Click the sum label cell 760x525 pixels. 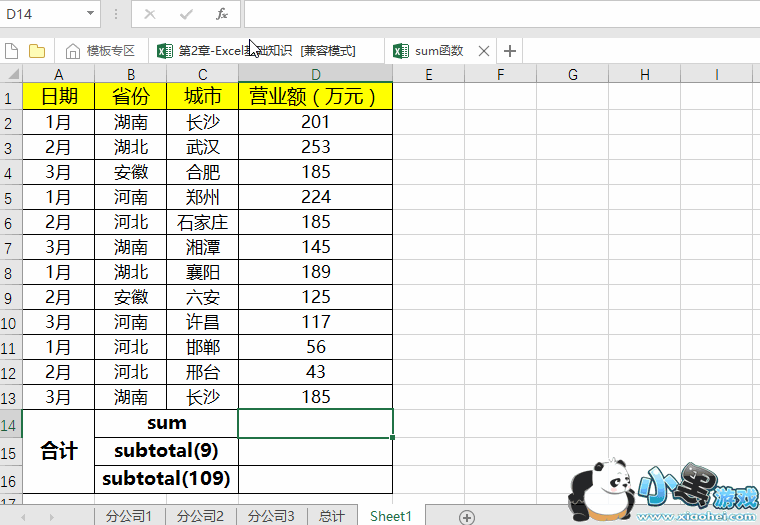[x=166, y=424]
